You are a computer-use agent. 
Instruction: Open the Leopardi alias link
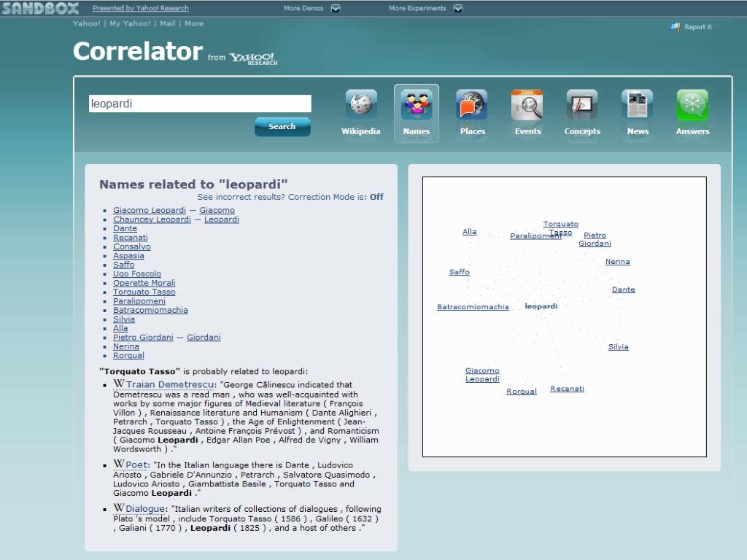(x=222, y=219)
